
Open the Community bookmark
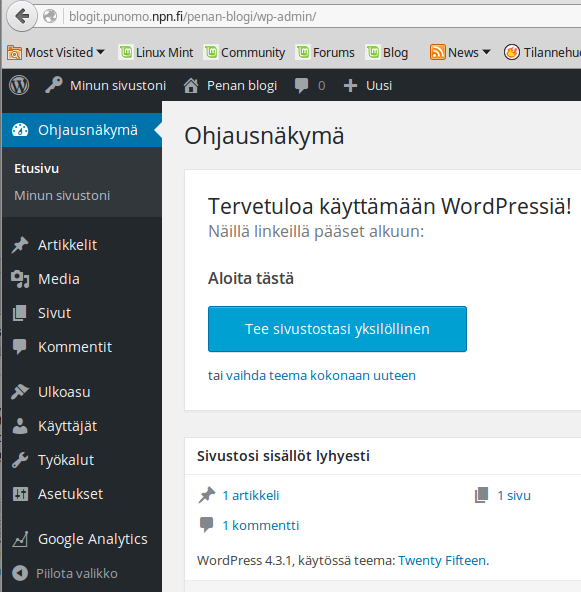coord(245,52)
